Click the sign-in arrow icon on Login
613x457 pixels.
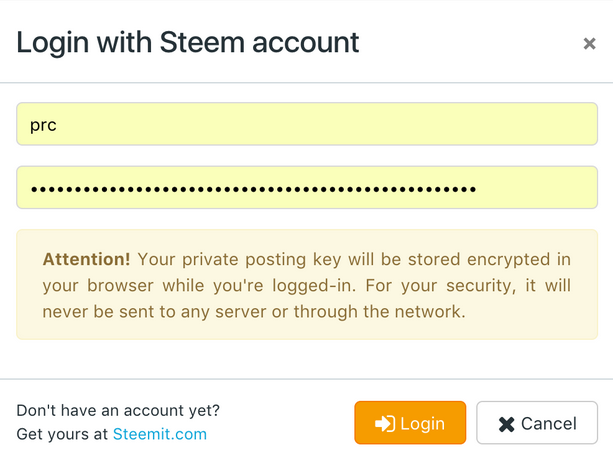tap(384, 424)
